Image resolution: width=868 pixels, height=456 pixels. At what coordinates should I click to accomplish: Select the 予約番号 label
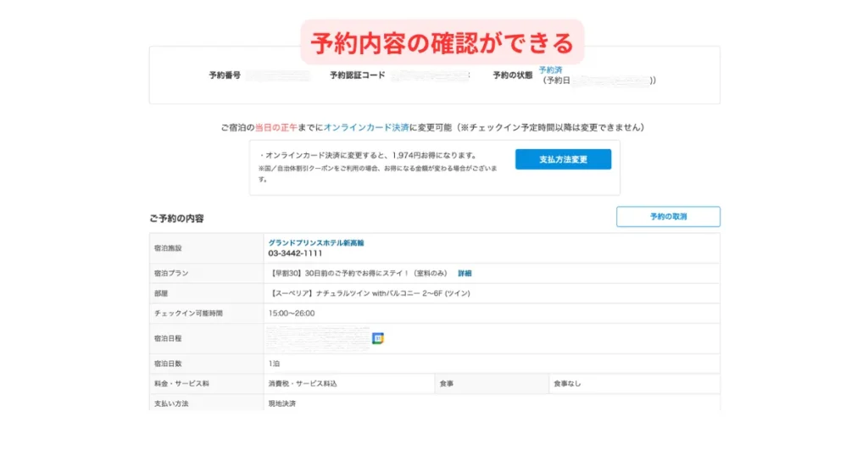[x=225, y=75]
